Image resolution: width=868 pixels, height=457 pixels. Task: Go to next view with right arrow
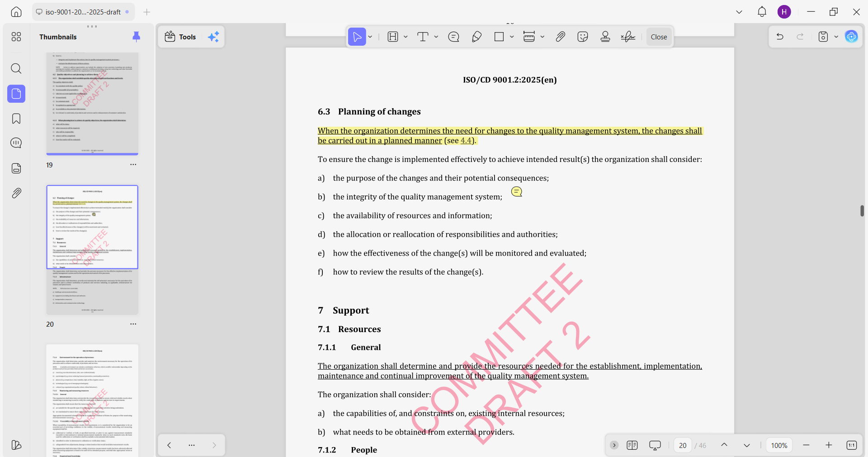click(214, 445)
